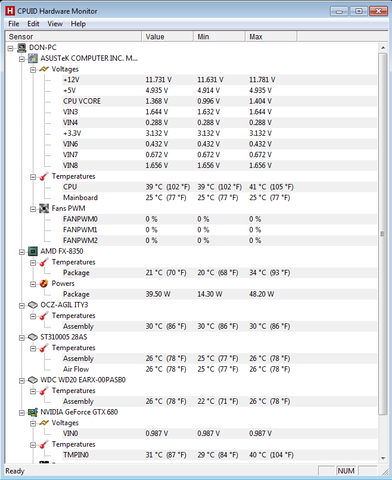392x480 pixels.
Task: Select the CPU temperature row
Action: [x=219, y=187]
